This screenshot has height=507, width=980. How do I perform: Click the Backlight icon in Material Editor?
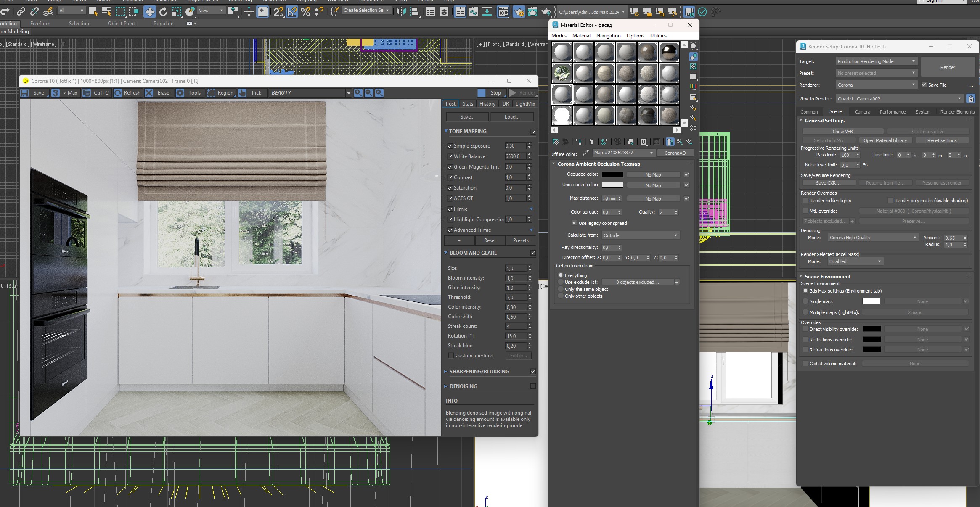pyautogui.click(x=693, y=56)
